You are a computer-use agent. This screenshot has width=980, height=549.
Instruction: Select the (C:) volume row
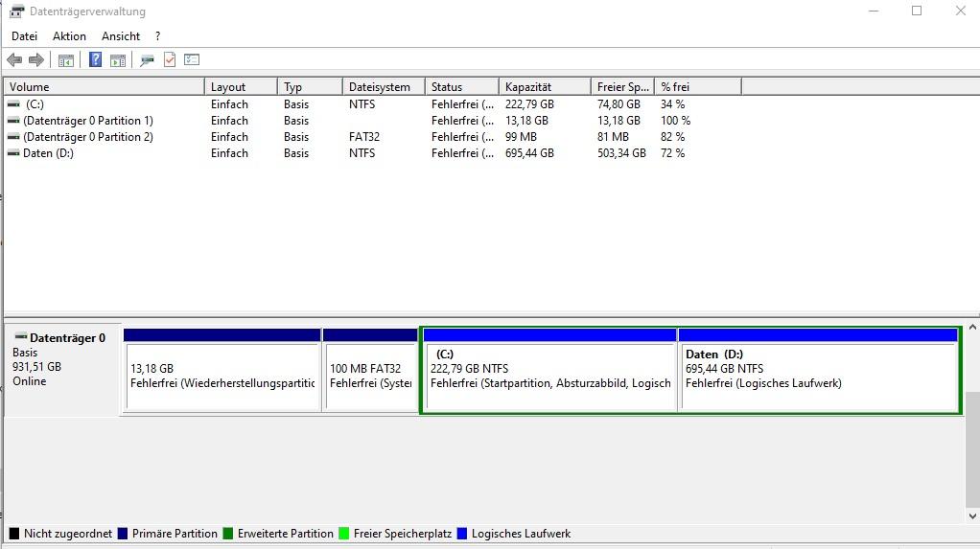pyautogui.click(x=373, y=104)
